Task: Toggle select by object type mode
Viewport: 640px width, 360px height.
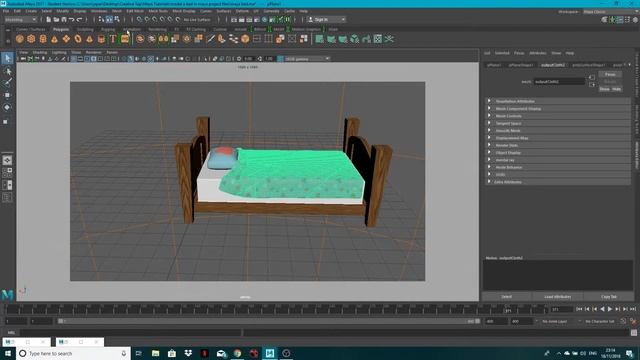Action: 109,19
